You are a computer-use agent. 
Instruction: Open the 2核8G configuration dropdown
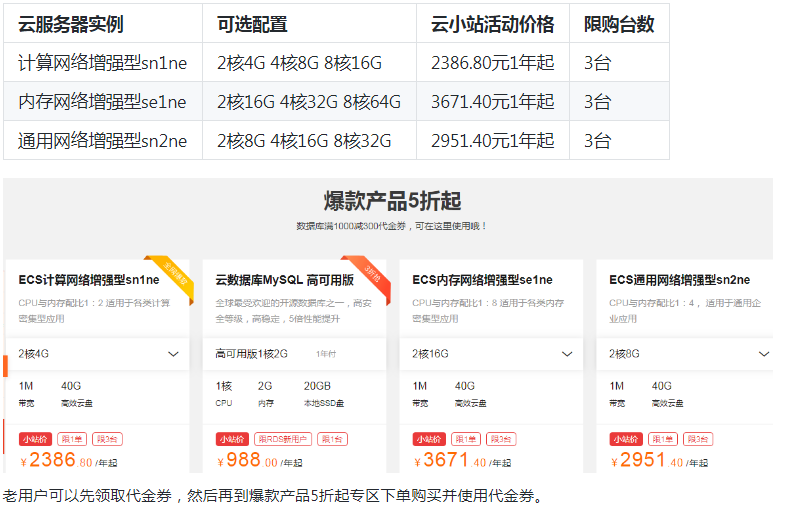pyautogui.click(x=685, y=354)
